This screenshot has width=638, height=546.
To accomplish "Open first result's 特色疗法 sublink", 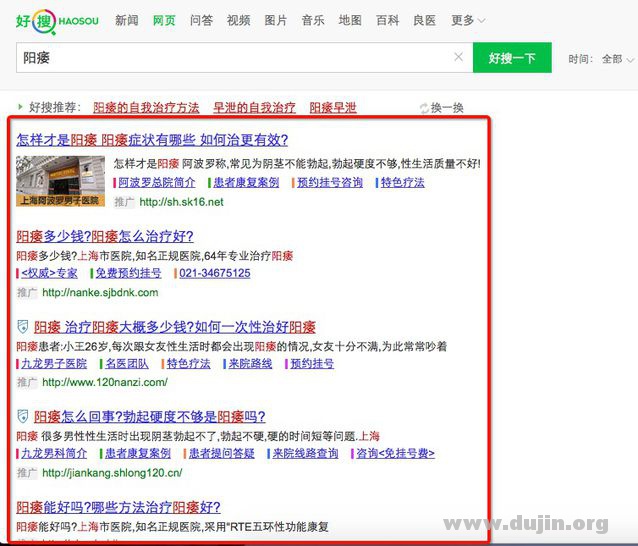I will [402, 182].
